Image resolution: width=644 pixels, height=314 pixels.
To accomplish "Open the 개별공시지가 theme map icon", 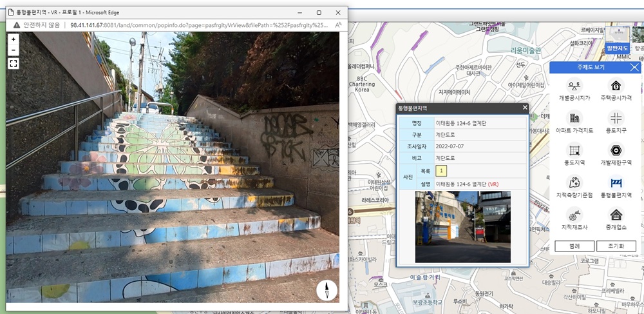I will click(x=574, y=86).
